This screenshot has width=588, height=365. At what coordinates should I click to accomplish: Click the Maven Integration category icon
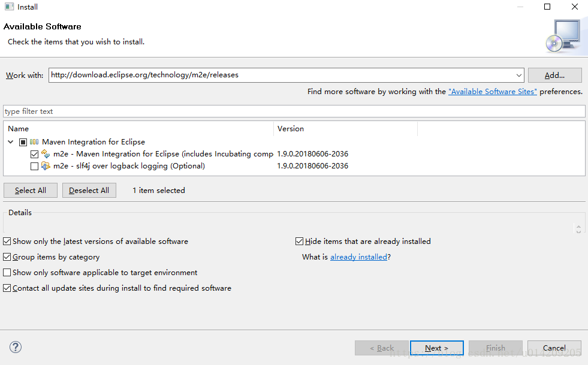click(34, 142)
